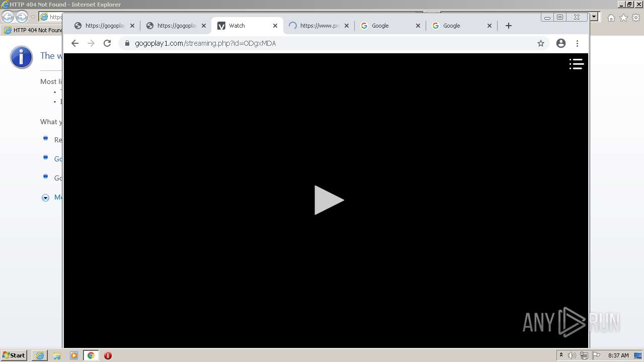Screen dimensions: 644x362
Task: Select the HTTP 404 Not Found IE tab
Action: pyautogui.click(x=32, y=30)
